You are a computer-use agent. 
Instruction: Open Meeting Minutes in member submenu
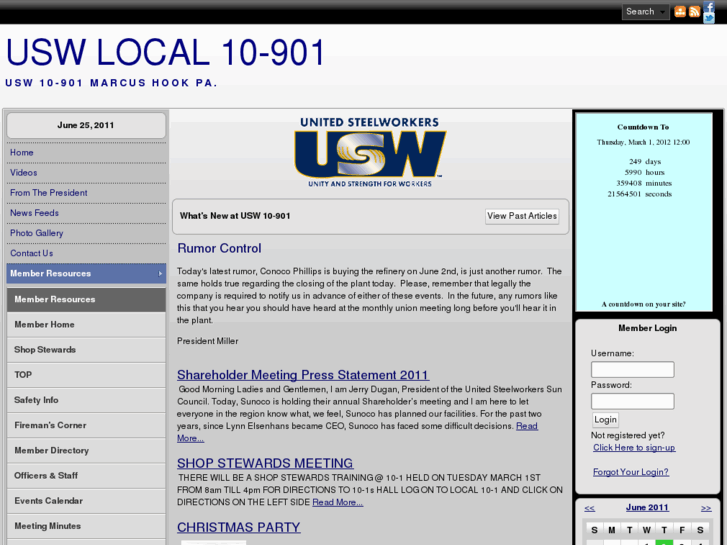(x=86, y=526)
